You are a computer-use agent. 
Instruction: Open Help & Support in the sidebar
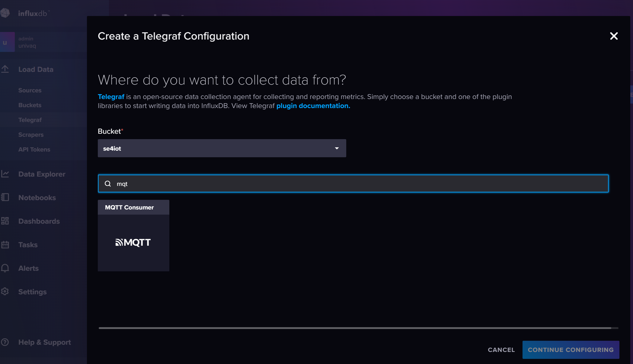[x=45, y=342]
